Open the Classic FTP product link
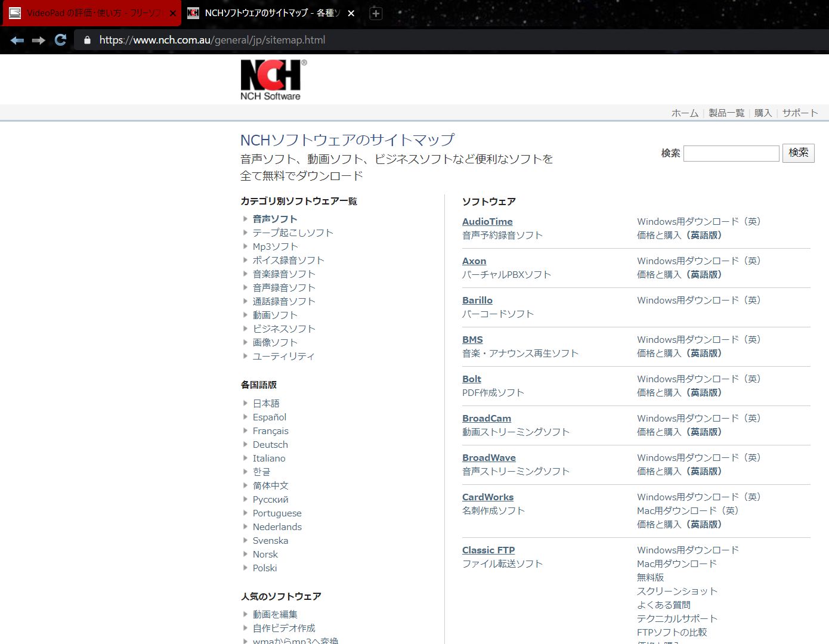Screen dimensions: 829x644 tap(488, 550)
